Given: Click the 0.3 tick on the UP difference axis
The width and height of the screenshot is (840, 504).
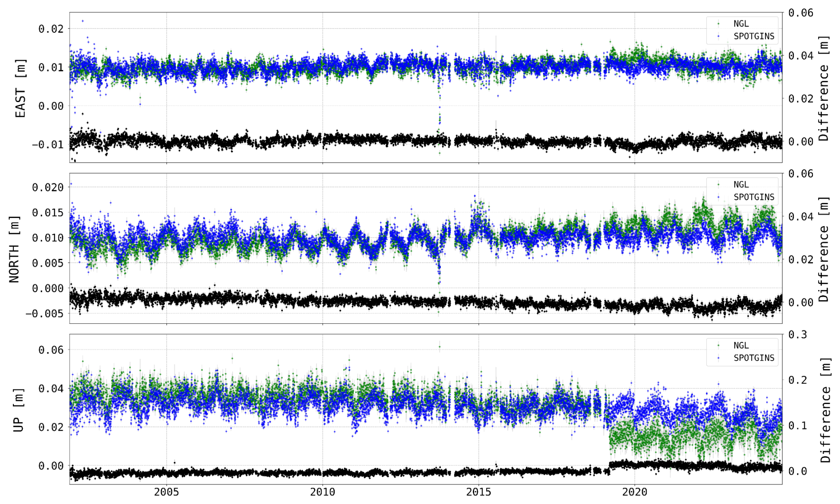Looking at the screenshot, I should [x=797, y=335].
